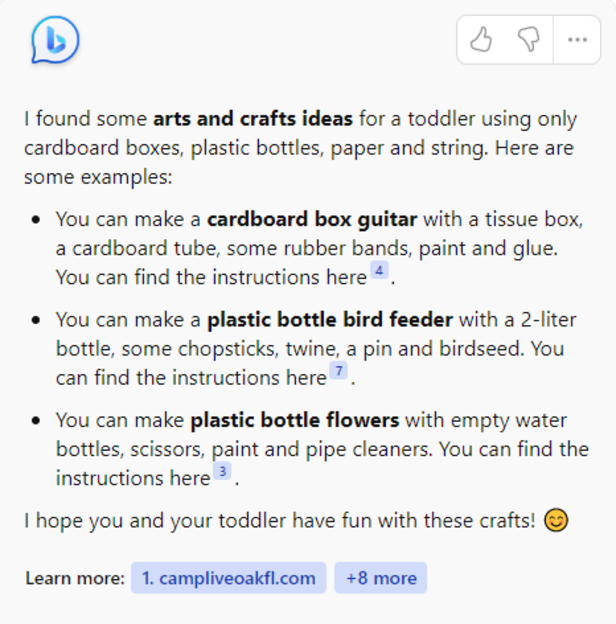Click the second bullet point marker
Screen dimensions: 616x624
point(37,321)
